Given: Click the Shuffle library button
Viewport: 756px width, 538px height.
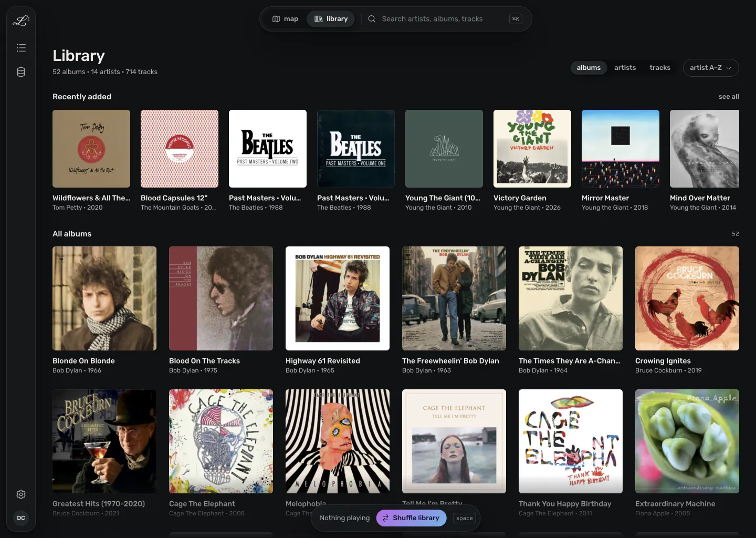Looking at the screenshot, I should tap(411, 518).
